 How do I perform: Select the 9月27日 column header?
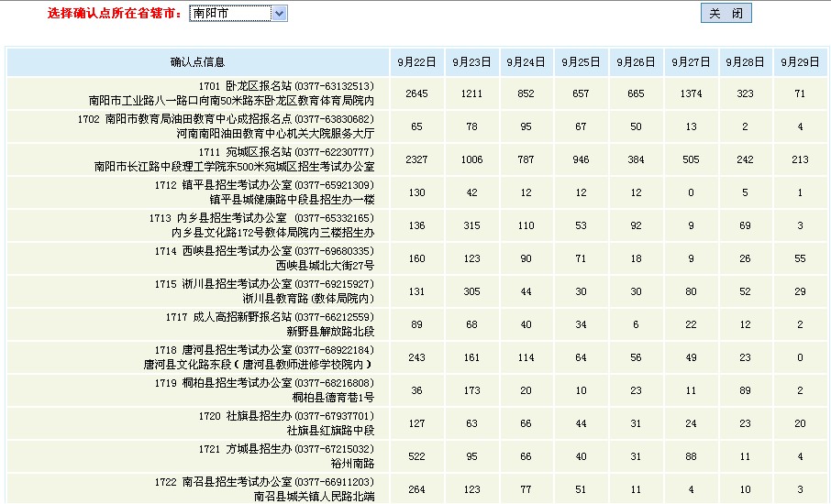[691, 62]
